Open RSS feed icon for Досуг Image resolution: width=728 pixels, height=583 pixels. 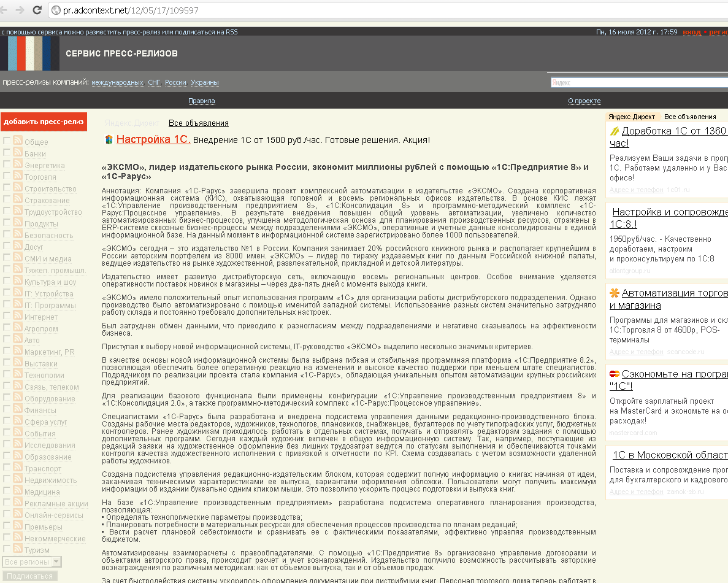pos(18,245)
